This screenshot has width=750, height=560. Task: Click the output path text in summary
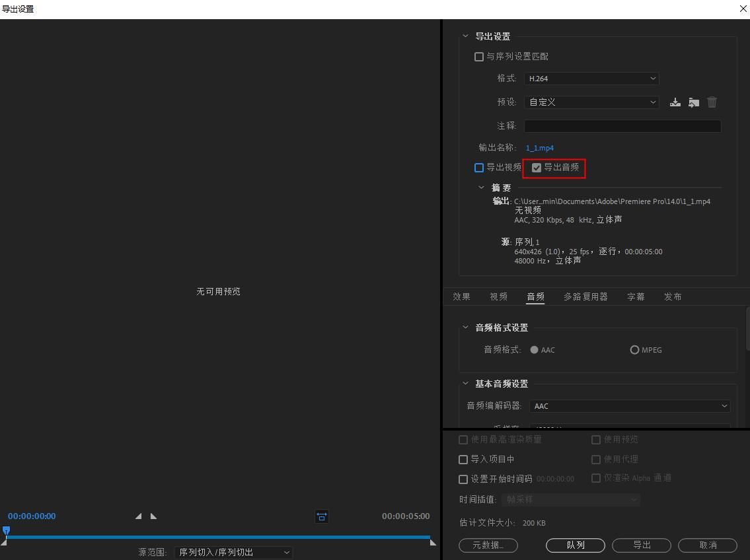coord(612,201)
